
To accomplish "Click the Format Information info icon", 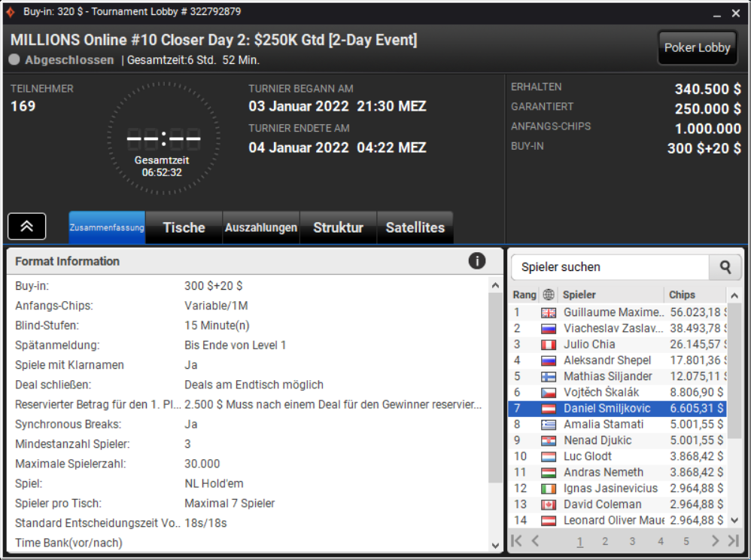I will point(476,261).
